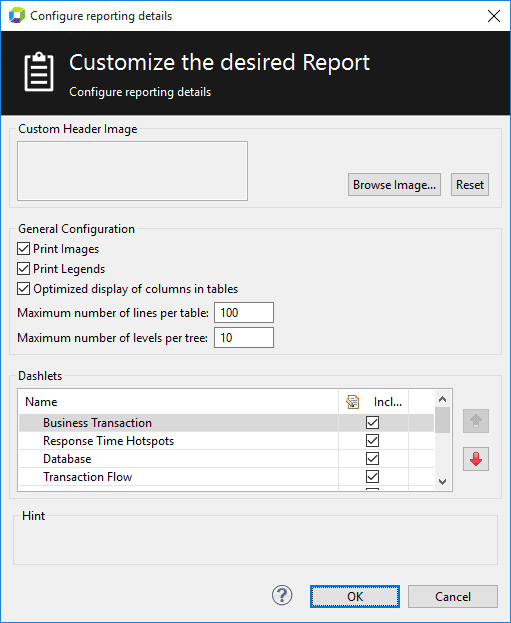This screenshot has width=511, height=623.
Task: Open help via question mark icon
Action: (x=282, y=595)
